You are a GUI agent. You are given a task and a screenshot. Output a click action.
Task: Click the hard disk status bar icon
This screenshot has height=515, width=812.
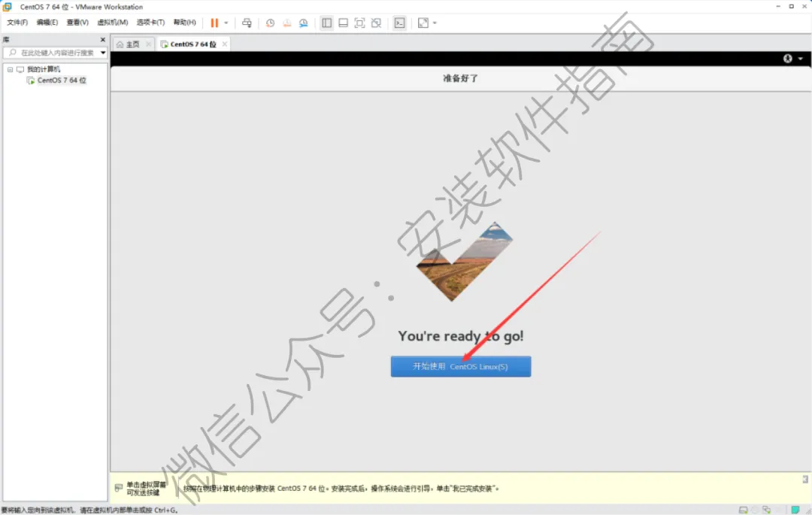[x=743, y=510]
